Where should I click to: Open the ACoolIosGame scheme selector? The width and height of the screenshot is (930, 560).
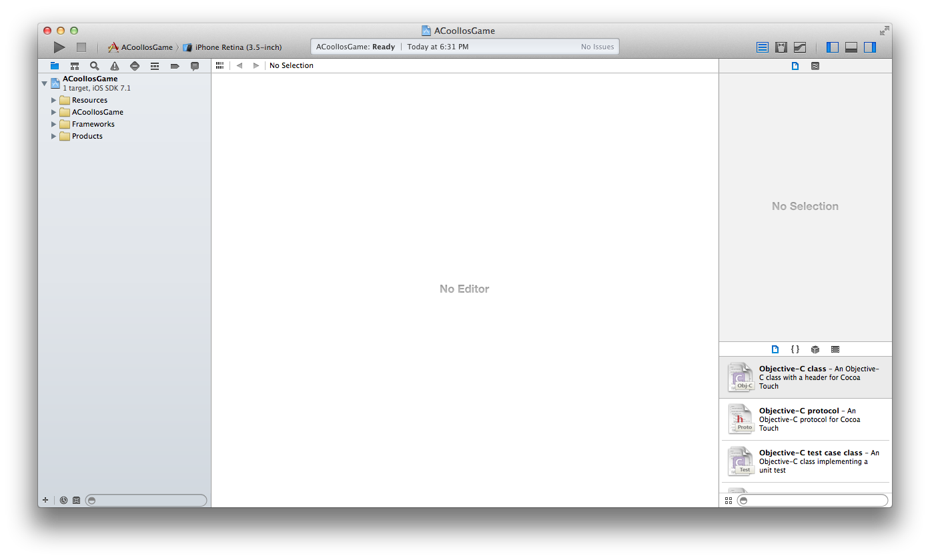pyautogui.click(x=141, y=47)
